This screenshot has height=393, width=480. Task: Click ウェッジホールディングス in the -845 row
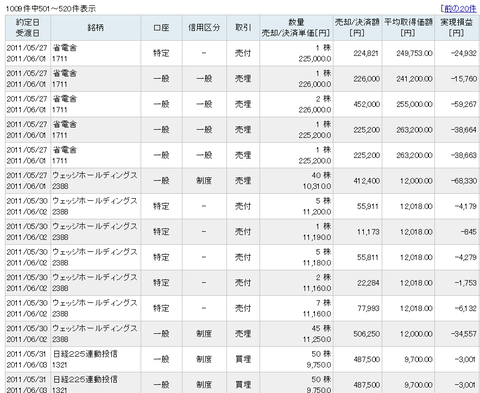(x=95, y=226)
